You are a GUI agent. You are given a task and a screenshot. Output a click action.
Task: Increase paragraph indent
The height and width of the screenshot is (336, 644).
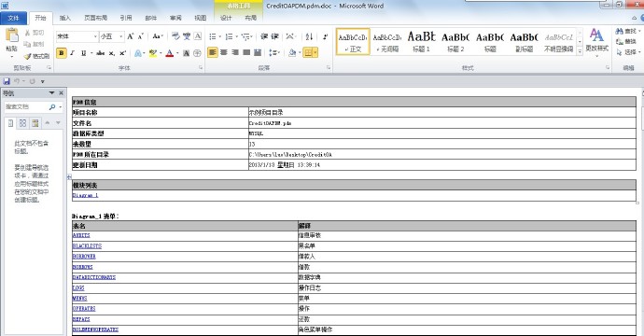pos(274,36)
